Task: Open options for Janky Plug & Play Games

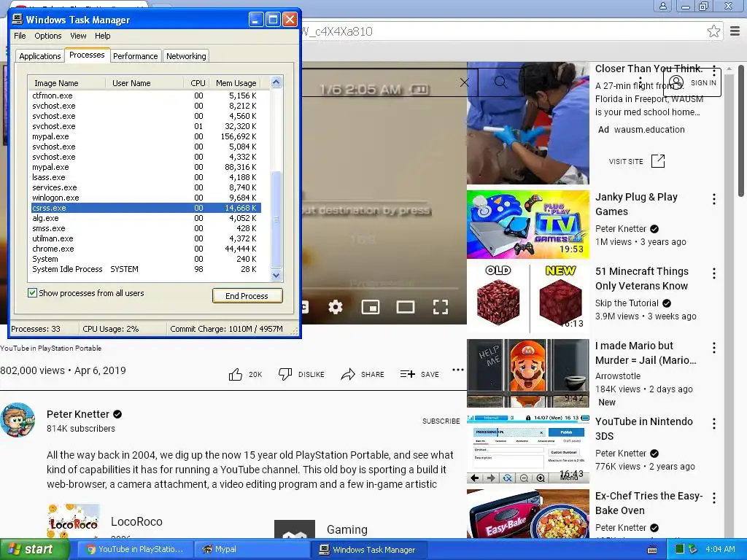Action: click(x=713, y=199)
